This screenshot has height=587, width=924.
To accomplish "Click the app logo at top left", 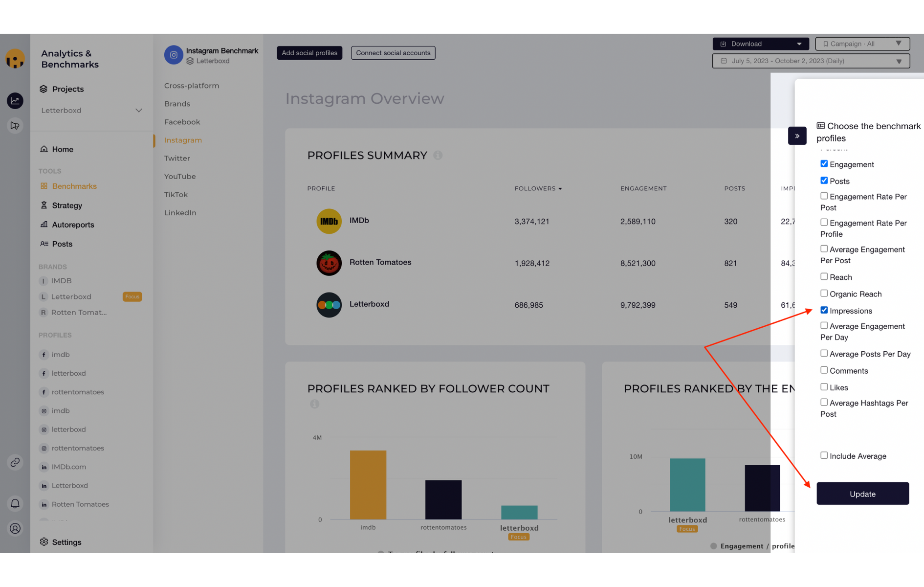I will 15,59.
